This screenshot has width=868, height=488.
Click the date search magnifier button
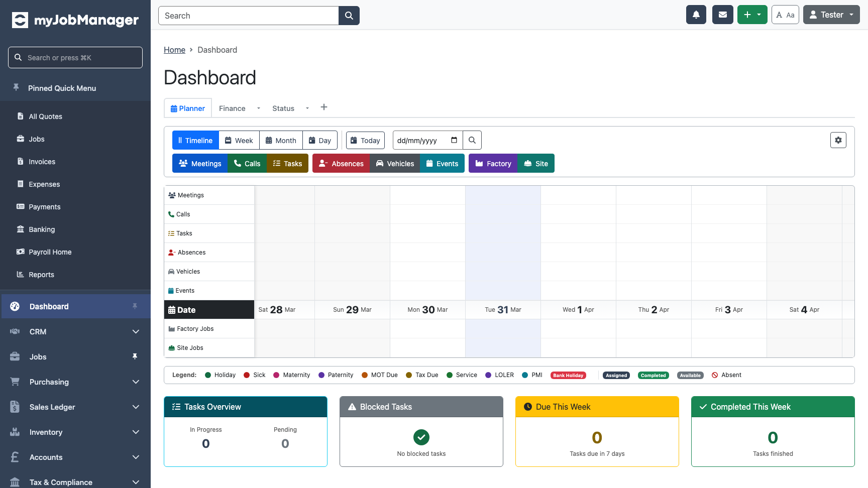[x=472, y=141]
